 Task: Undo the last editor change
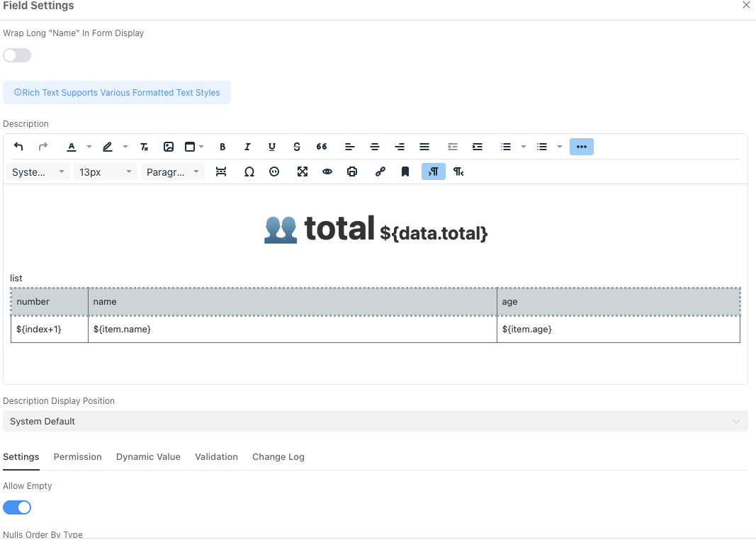click(19, 147)
